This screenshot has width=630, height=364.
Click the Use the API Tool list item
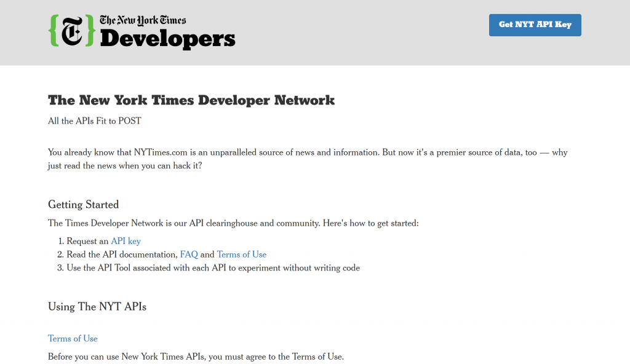213,268
